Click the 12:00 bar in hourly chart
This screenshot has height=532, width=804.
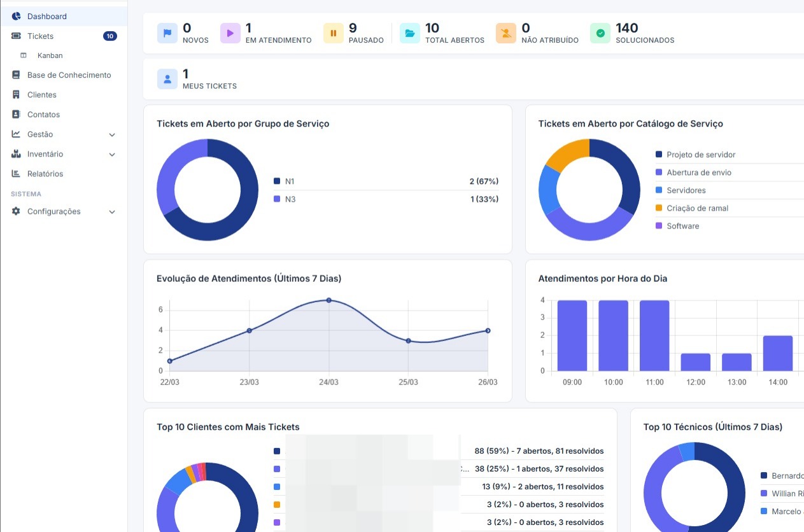pyautogui.click(x=695, y=362)
